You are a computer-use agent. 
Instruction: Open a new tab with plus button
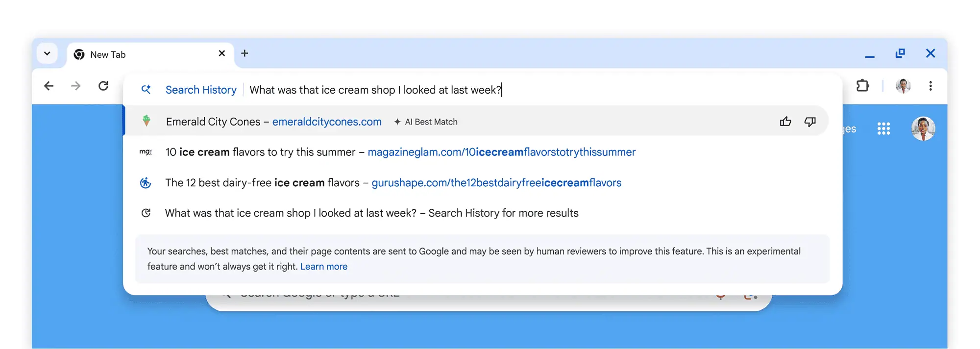pyautogui.click(x=245, y=53)
